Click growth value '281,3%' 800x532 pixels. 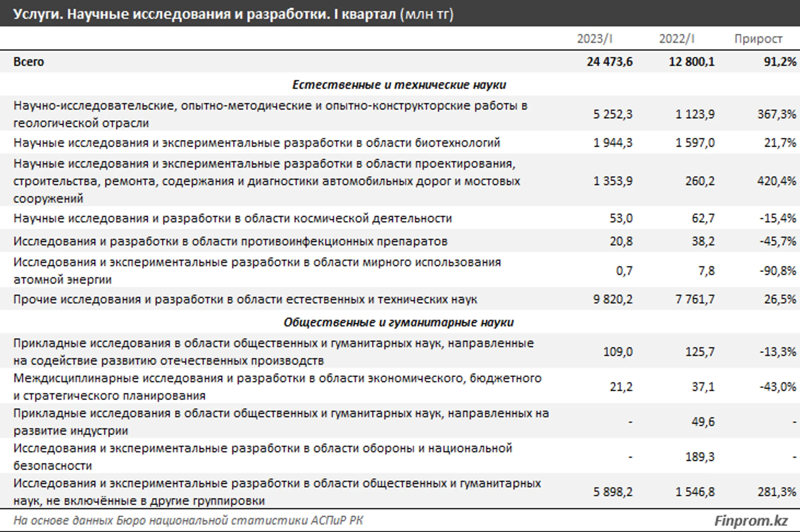[777, 492]
